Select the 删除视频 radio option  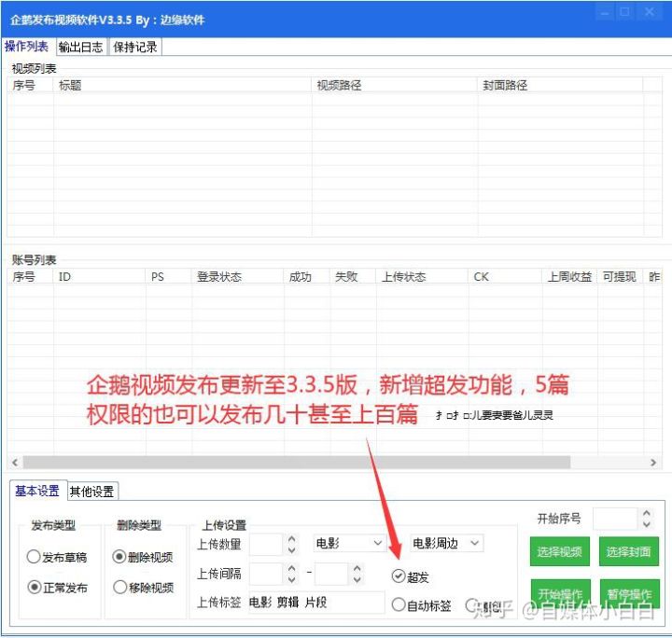142,557
